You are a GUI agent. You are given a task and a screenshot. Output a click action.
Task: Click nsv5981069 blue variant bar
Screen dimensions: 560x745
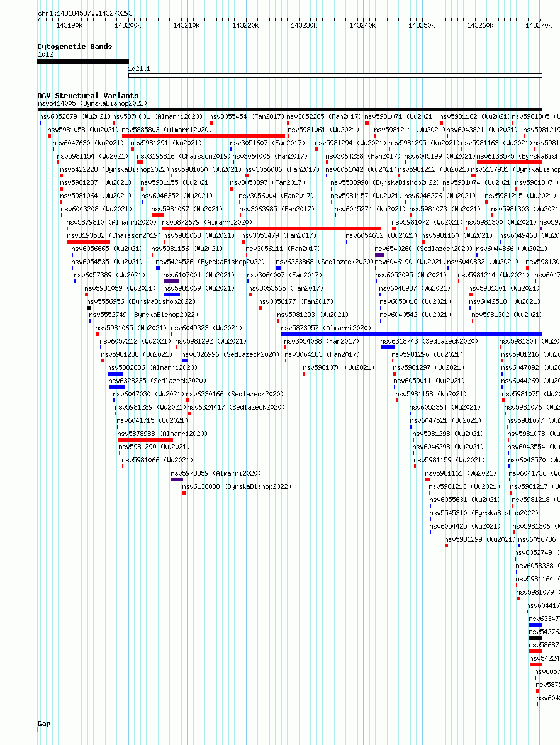[172, 294]
